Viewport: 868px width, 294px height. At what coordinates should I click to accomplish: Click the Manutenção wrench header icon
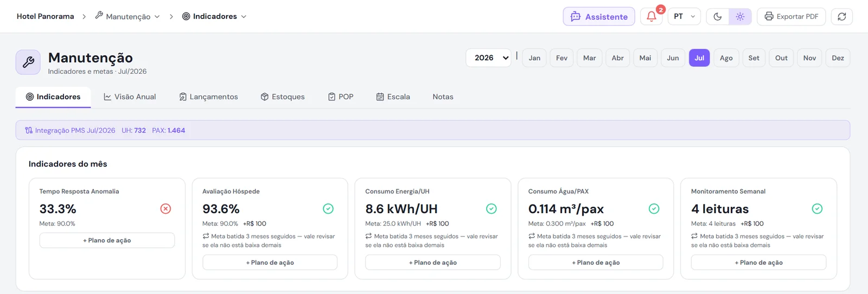(x=28, y=62)
